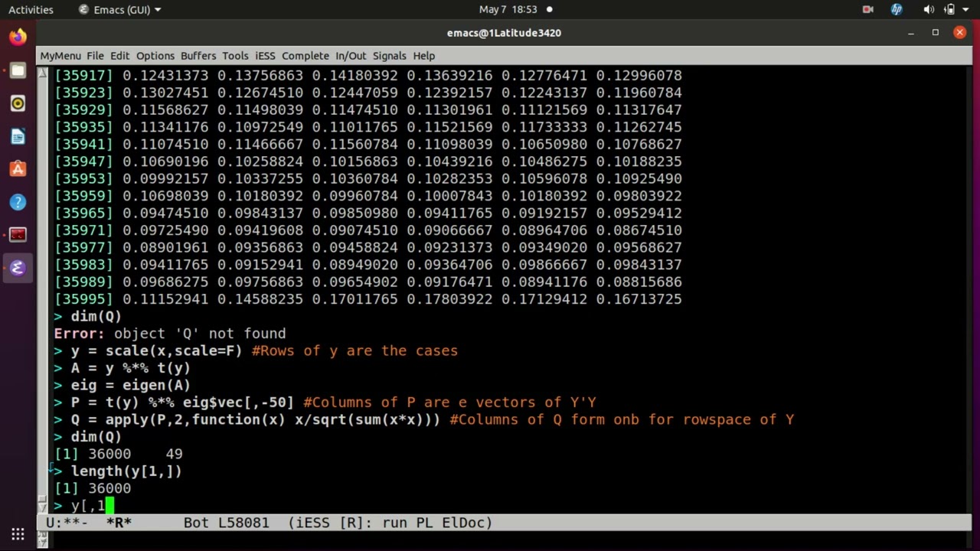Click the U:**- status in mode line
The height and width of the screenshot is (551, 980).
(67, 523)
